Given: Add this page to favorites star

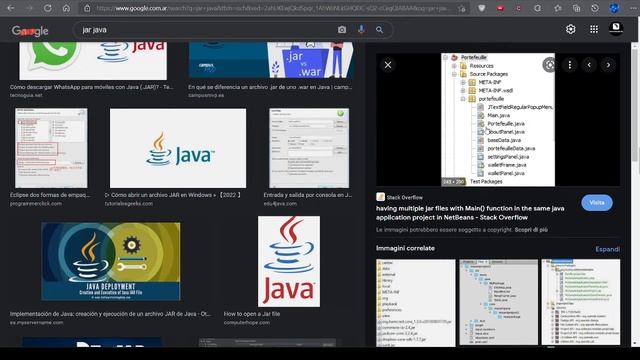Looking at the screenshot, I should (462, 8).
